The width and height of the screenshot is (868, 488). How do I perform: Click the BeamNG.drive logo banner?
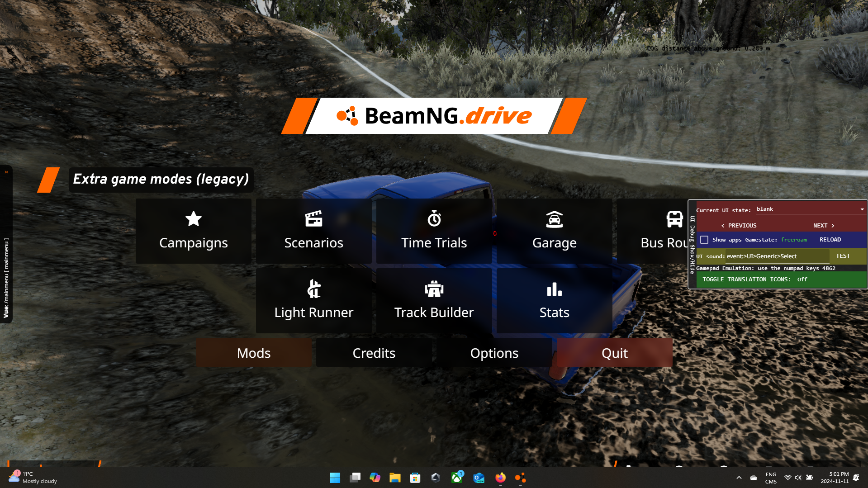(434, 116)
